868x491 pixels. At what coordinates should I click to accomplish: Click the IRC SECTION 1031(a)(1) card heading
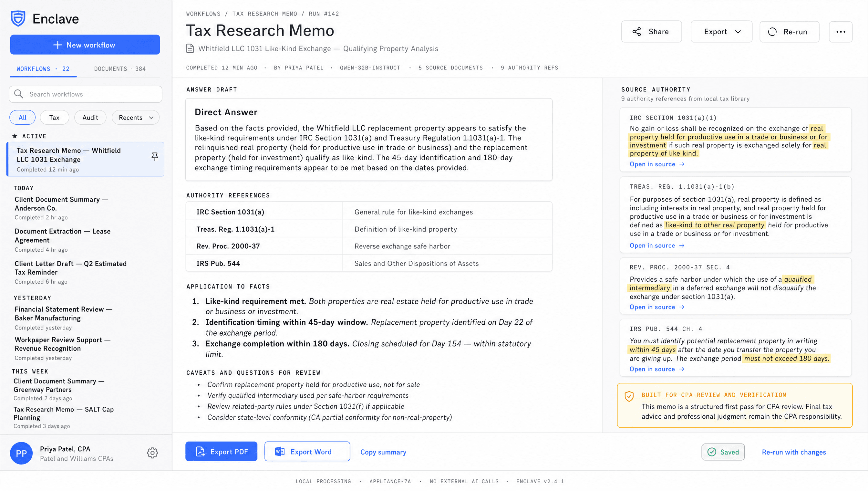point(673,118)
